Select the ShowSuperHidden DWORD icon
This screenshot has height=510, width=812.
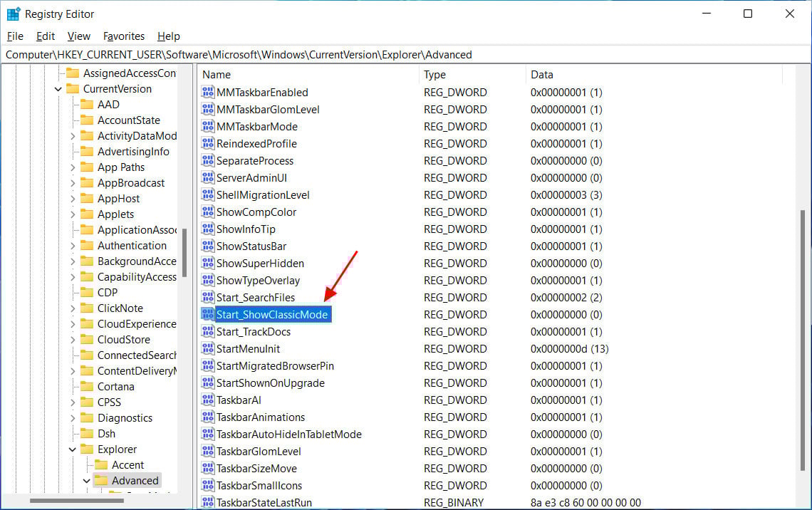tap(208, 263)
